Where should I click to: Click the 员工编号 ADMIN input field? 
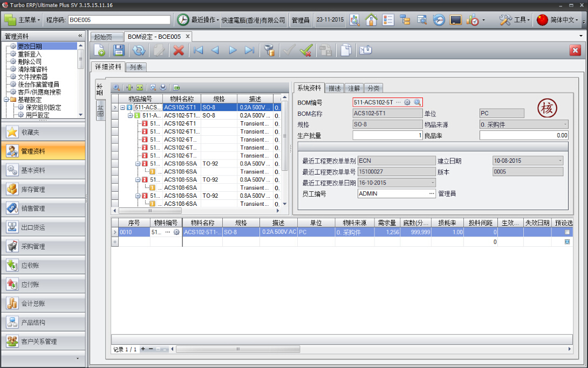396,193
